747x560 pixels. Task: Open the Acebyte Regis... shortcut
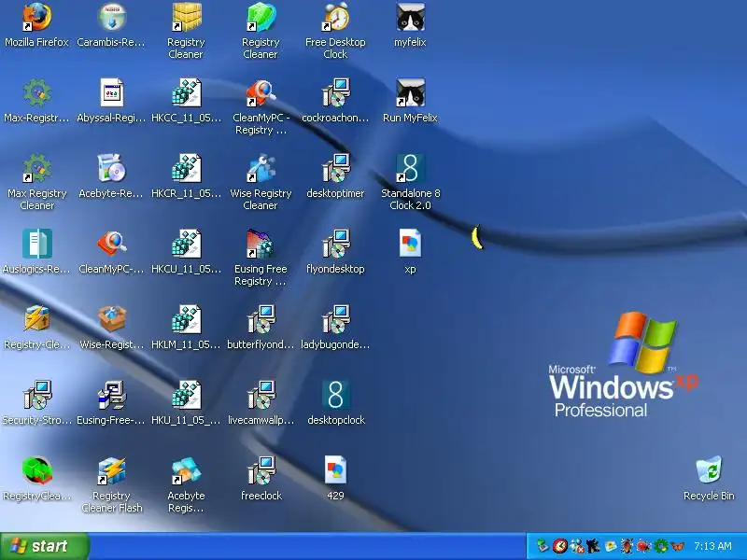tap(186, 470)
